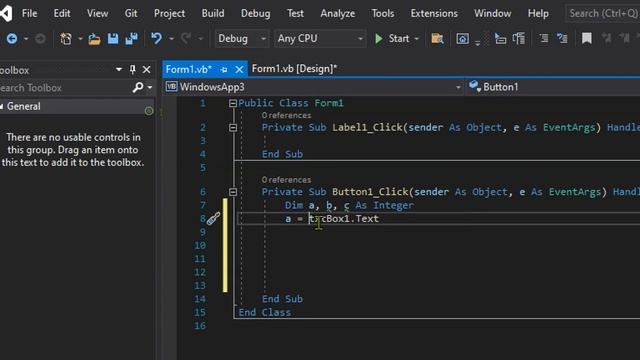Click the step into code icon
Image resolution: width=640 pixels, height=360 pixels.
[x=500, y=39]
